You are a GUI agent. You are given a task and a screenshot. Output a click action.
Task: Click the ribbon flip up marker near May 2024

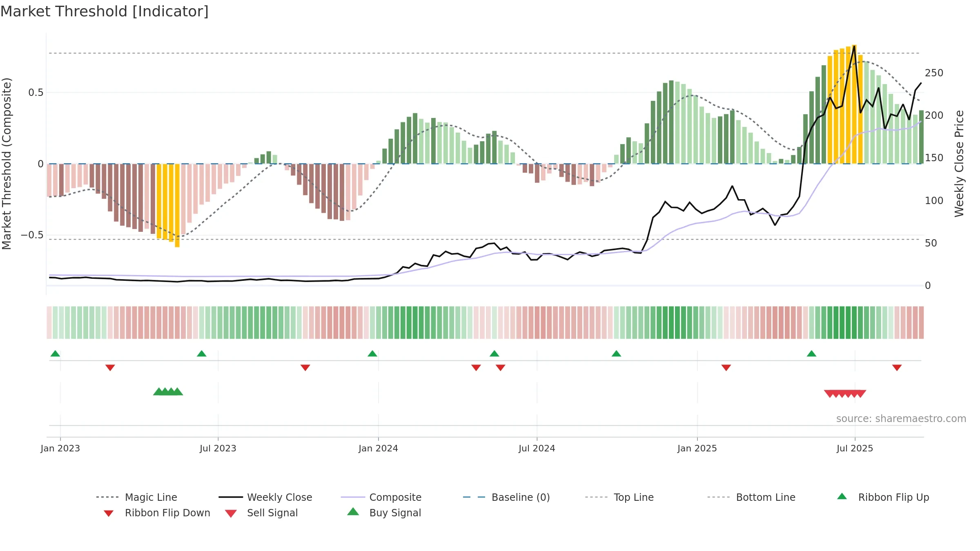point(494,353)
